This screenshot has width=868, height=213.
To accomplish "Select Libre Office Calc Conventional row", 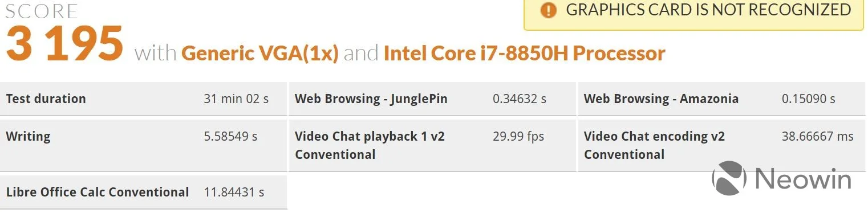I will 143,192.
